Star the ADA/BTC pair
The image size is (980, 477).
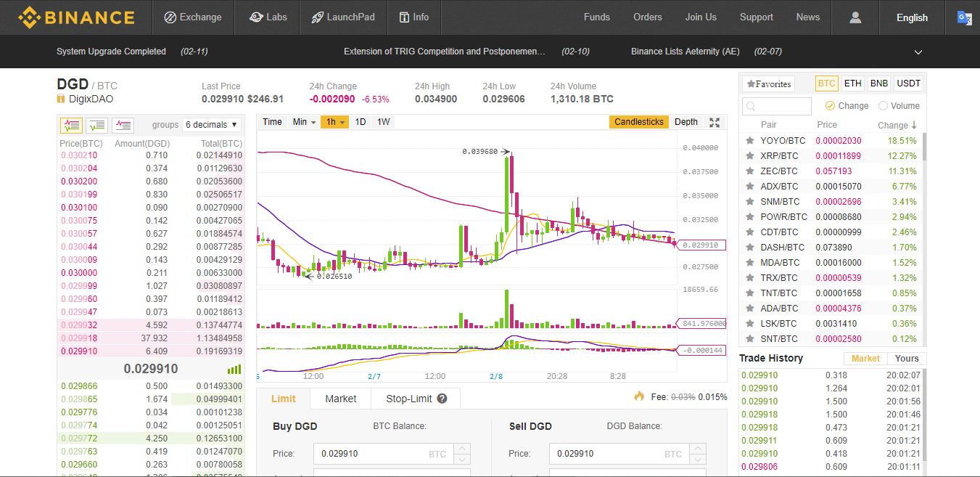750,309
